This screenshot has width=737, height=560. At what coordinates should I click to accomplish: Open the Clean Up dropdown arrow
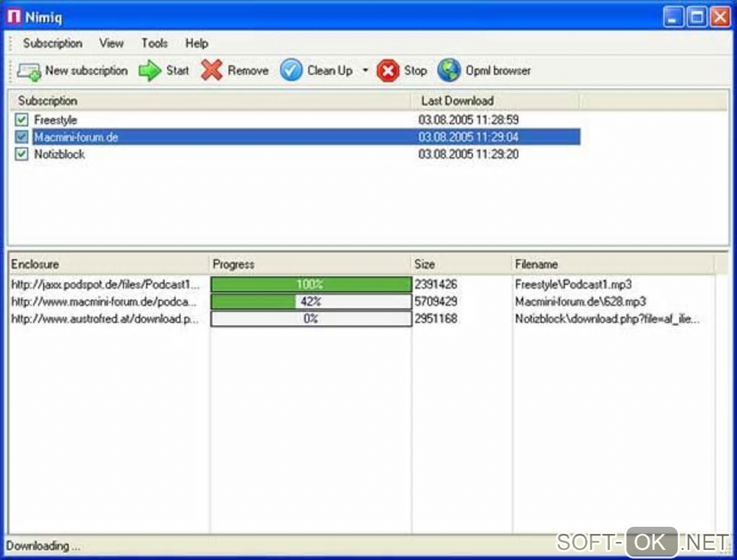pyautogui.click(x=365, y=71)
